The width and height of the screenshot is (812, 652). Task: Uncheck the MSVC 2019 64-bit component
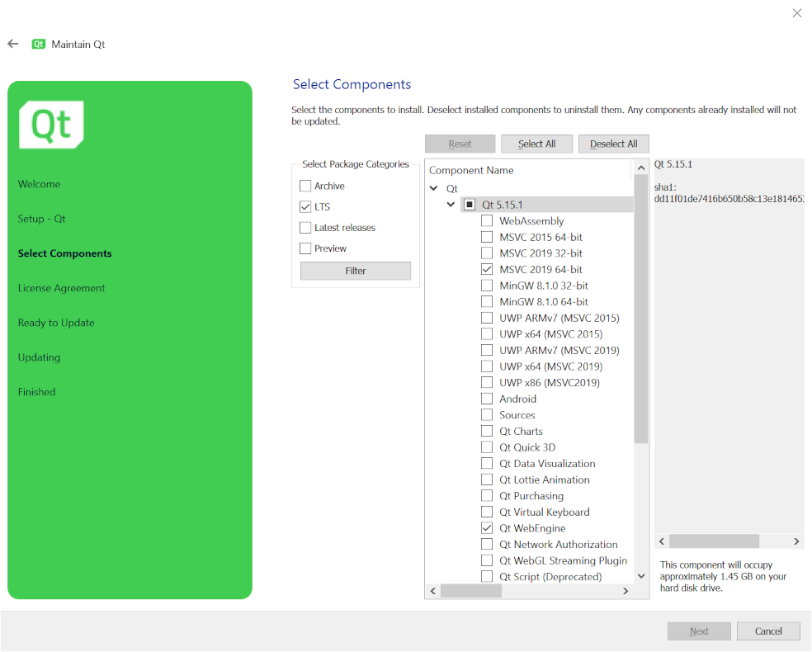click(x=487, y=269)
